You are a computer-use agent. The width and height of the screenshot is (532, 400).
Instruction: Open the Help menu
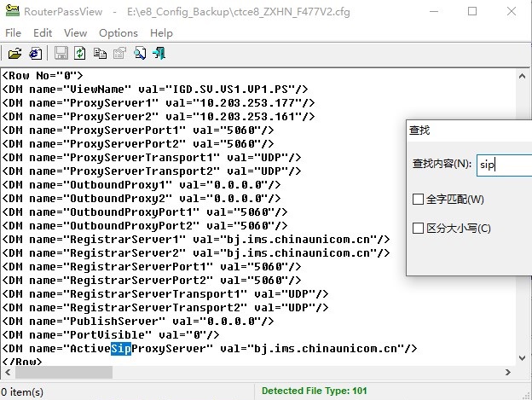click(x=161, y=32)
